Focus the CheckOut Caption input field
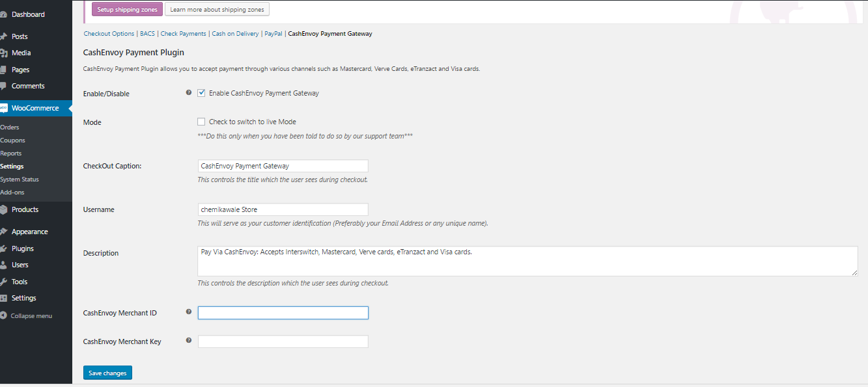The width and height of the screenshot is (868, 387). pyautogui.click(x=283, y=166)
